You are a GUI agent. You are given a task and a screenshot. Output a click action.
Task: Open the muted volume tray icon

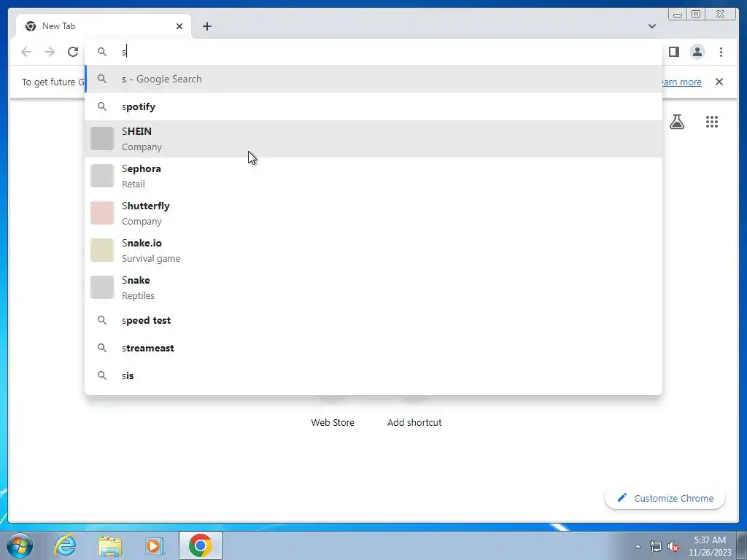(x=673, y=546)
